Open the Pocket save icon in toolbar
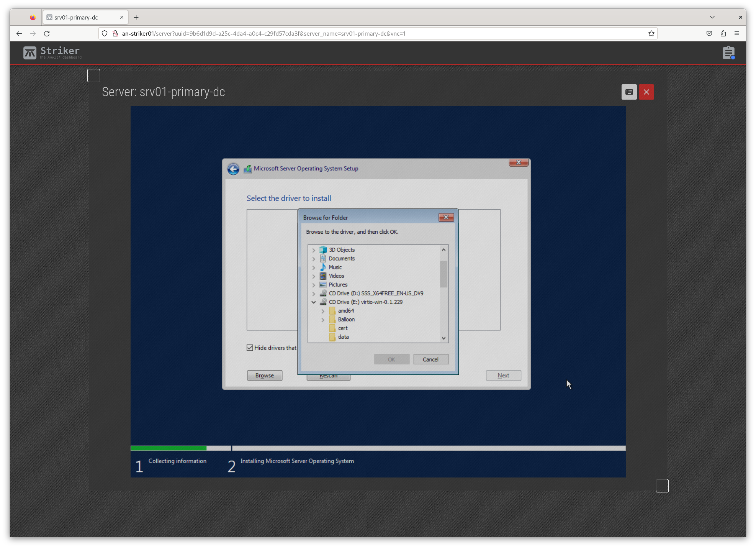The height and width of the screenshot is (548, 756). click(x=709, y=34)
